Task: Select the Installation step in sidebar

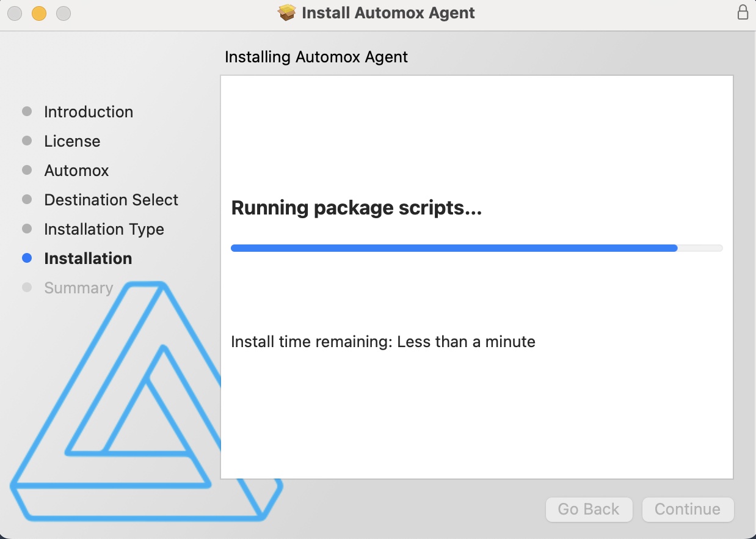Action: coord(88,258)
